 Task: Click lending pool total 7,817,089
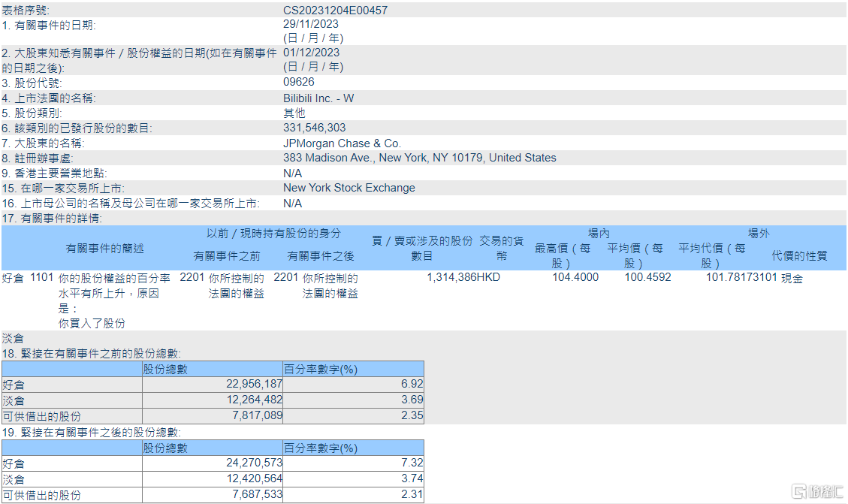click(258, 415)
